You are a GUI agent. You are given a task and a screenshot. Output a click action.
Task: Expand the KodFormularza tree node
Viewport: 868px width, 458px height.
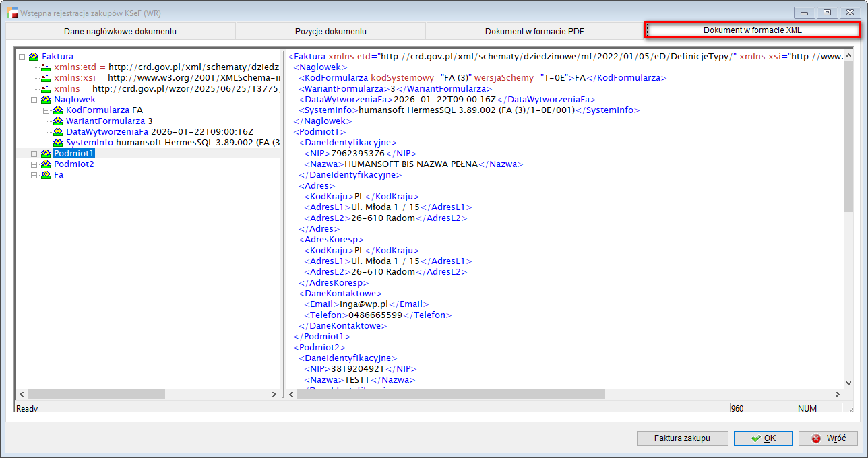coord(46,110)
